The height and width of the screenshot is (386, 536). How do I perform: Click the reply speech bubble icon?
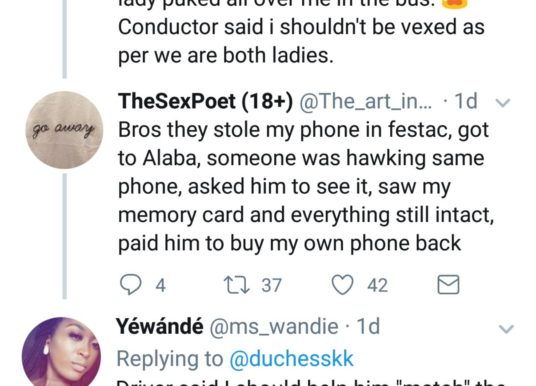tap(131, 284)
